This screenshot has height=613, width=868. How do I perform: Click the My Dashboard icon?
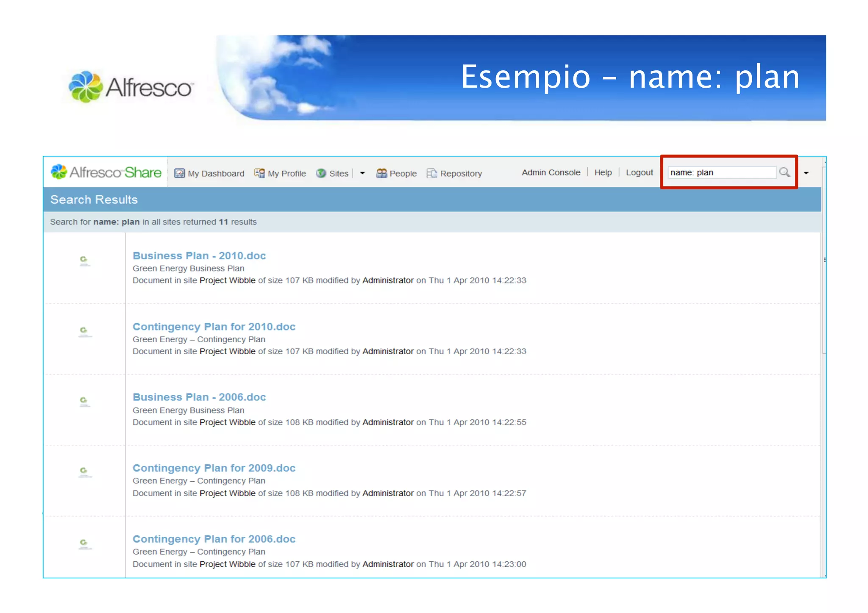[180, 173]
